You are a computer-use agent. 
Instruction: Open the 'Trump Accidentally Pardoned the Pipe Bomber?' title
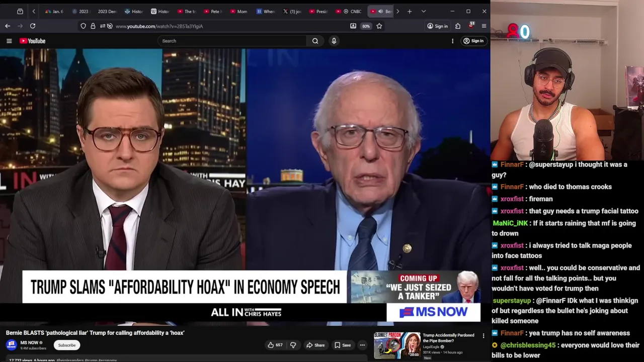point(448,338)
